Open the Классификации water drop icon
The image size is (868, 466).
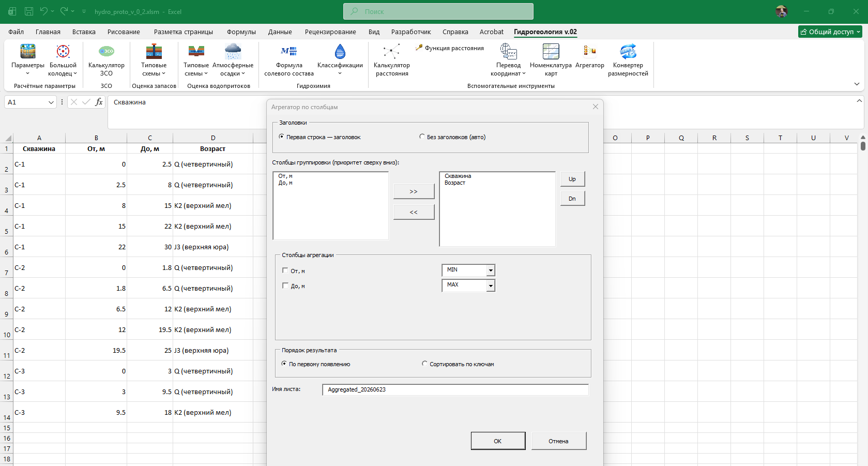[340, 52]
